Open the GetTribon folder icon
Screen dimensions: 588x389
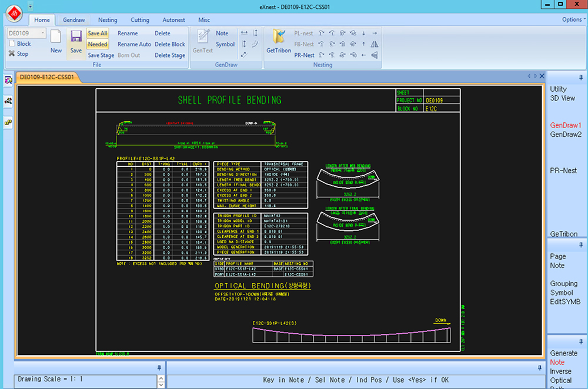tap(278, 37)
